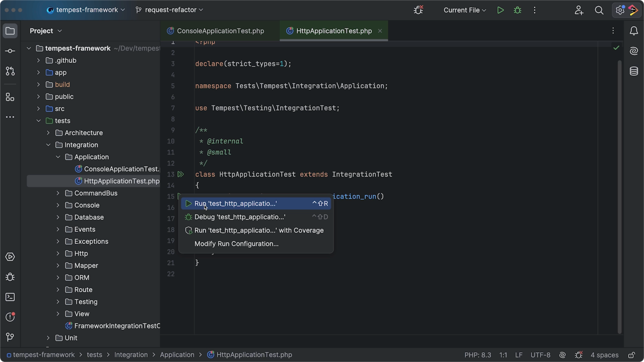Select the ORM folder in project tree
Image resolution: width=644 pixels, height=362 pixels.
pyautogui.click(x=77, y=277)
